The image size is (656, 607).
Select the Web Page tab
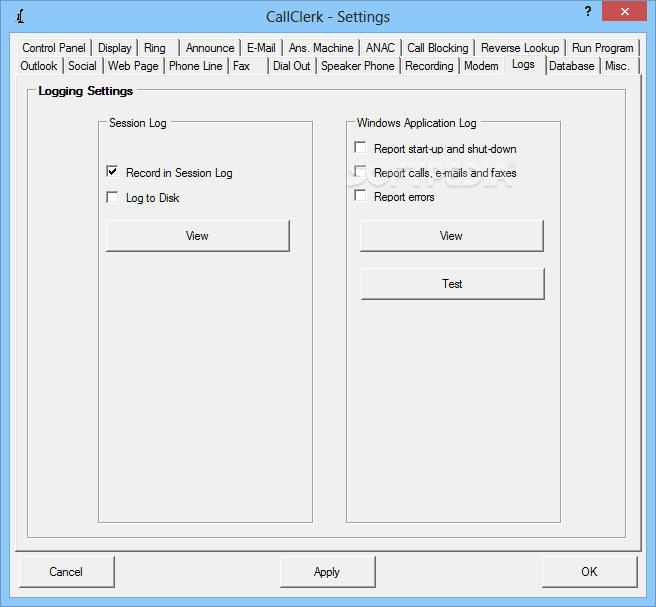click(x=133, y=66)
